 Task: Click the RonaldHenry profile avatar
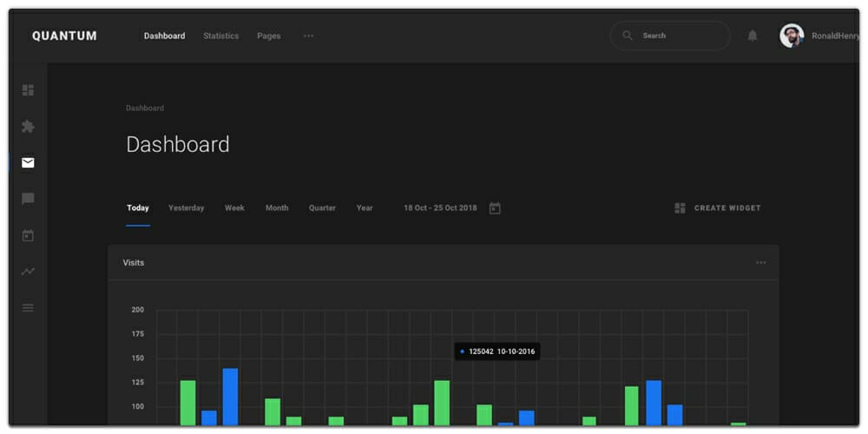792,36
